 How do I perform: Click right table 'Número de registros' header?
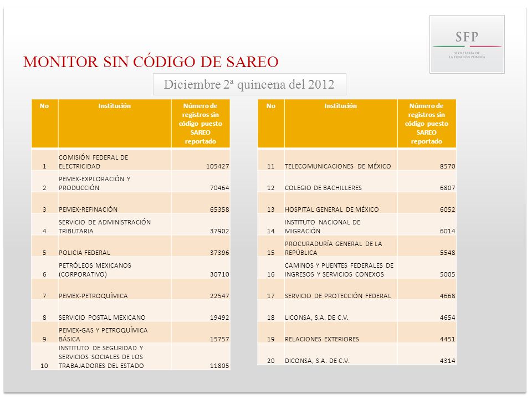tap(427, 124)
